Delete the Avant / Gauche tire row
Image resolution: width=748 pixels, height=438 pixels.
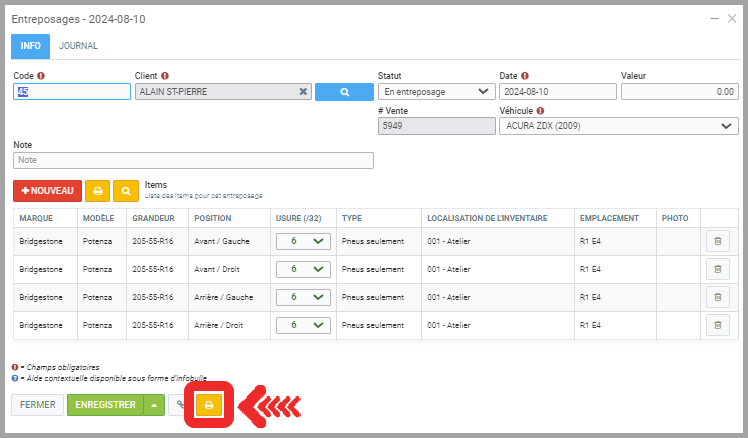point(717,241)
